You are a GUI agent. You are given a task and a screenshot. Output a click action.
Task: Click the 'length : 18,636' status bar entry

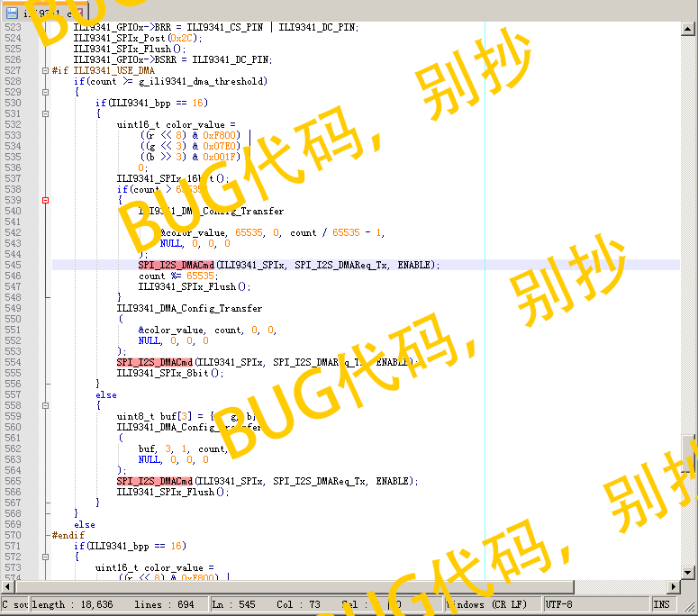tap(73, 604)
